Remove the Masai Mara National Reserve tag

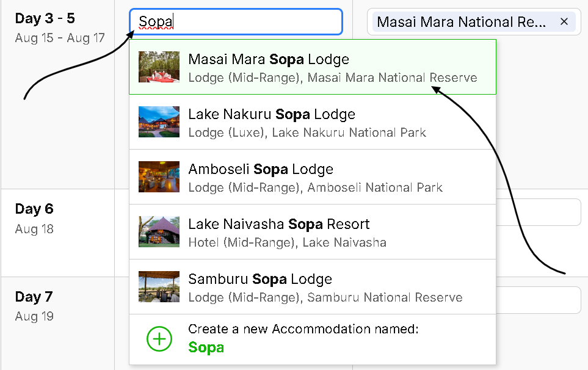point(564,22)
